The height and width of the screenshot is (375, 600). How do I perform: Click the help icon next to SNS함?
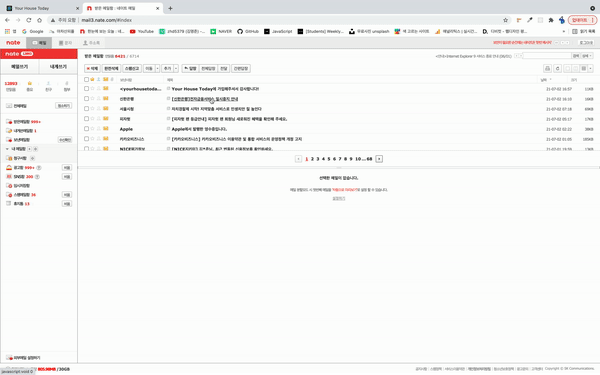[37, 177]
